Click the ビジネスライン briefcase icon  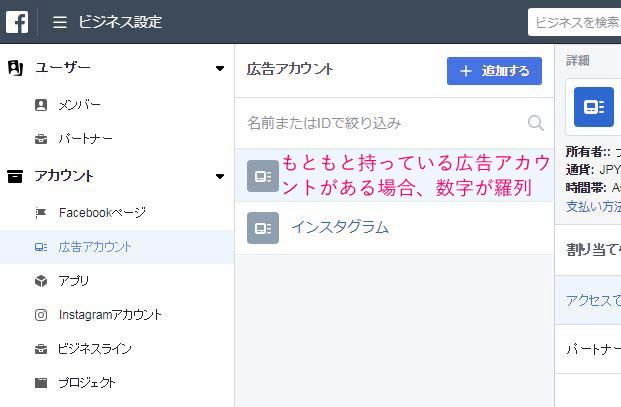(41, 349)
